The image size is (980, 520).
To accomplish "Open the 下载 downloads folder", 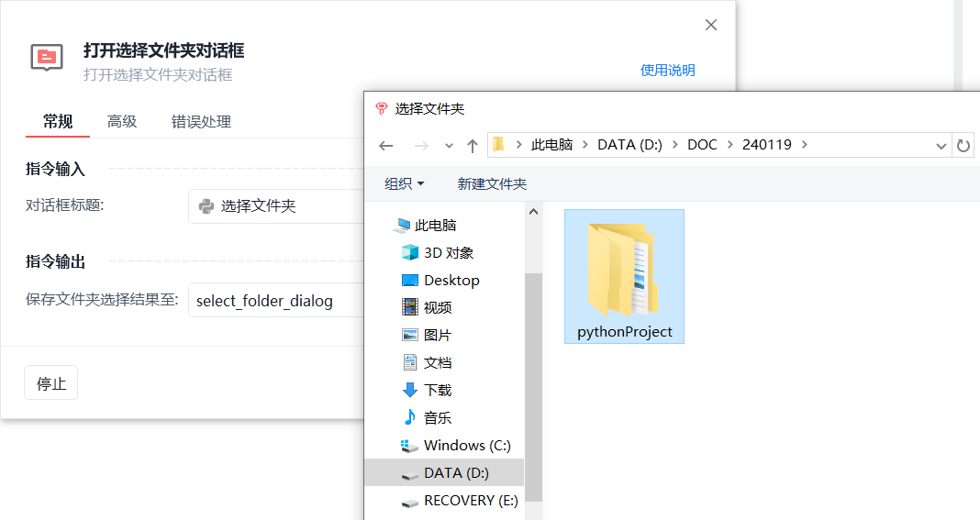I will [x=427, y=390].
